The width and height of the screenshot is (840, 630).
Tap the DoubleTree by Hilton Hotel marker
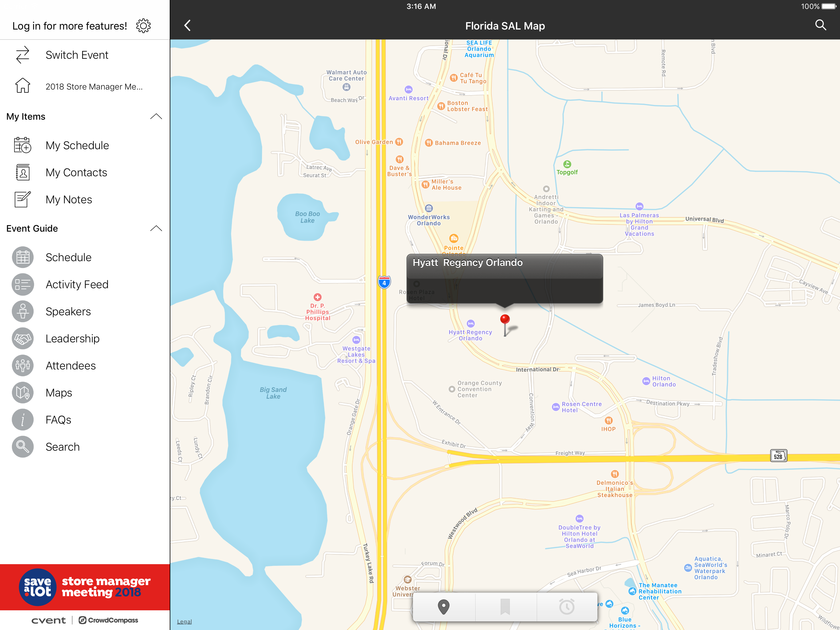[580, 518]
